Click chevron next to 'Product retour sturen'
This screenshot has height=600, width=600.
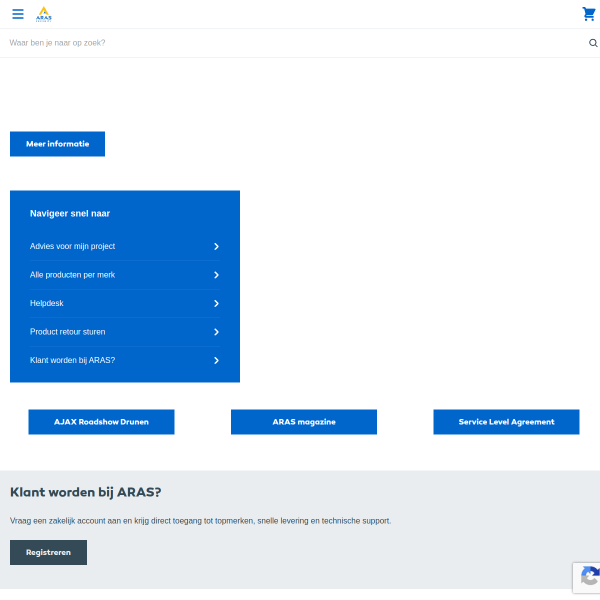point(216,332)
